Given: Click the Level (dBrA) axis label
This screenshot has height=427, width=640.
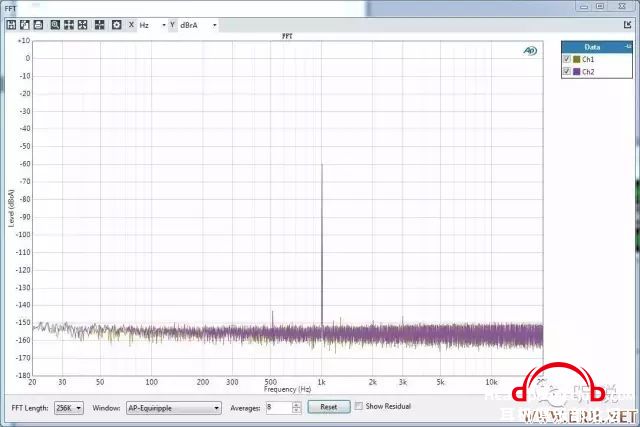Looking at the screenshot, I should [x=11, y=208].
